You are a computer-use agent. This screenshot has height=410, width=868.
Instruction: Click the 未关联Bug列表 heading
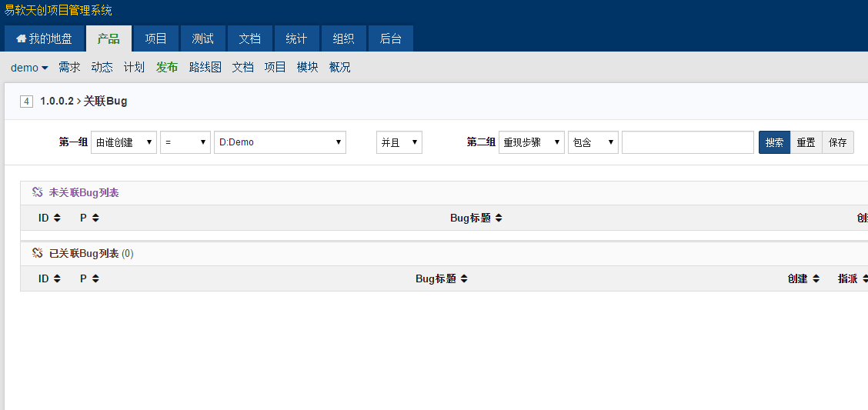84,192
